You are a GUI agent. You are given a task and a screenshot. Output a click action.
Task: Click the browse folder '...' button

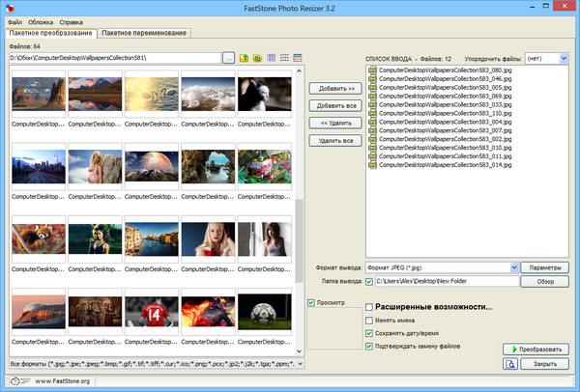coord(228,59)
